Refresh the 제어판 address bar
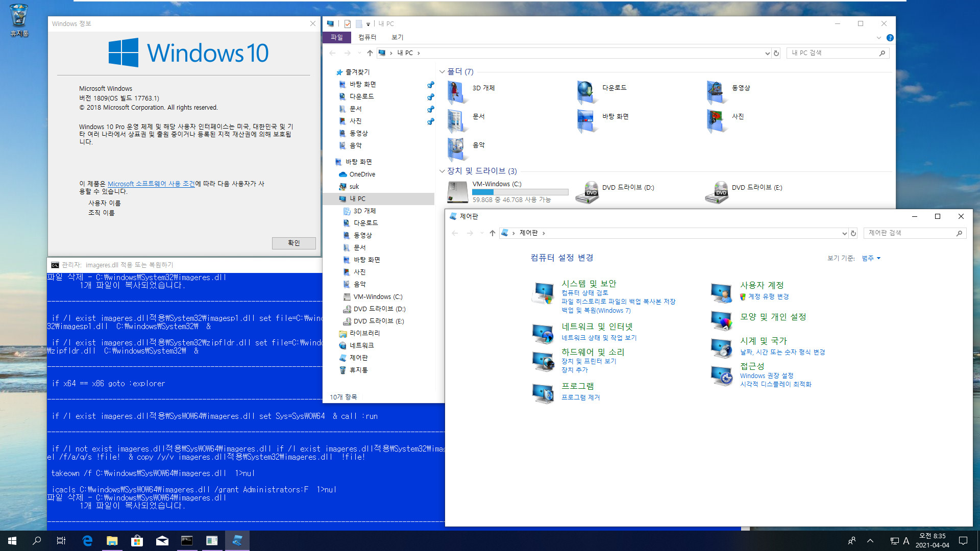The width and height of the screenshot is (980, 551). click(853, 233)
